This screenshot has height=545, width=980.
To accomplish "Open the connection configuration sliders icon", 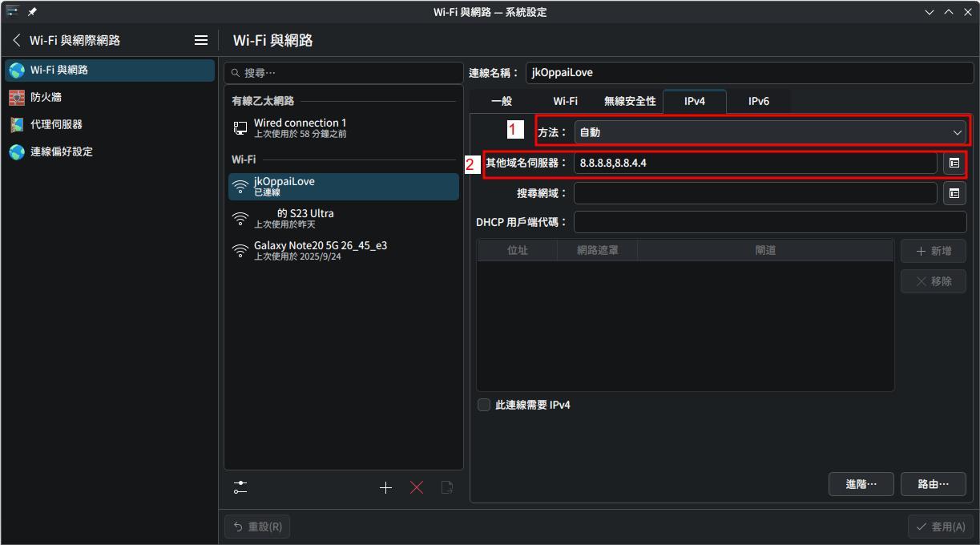I will [240, 487].
